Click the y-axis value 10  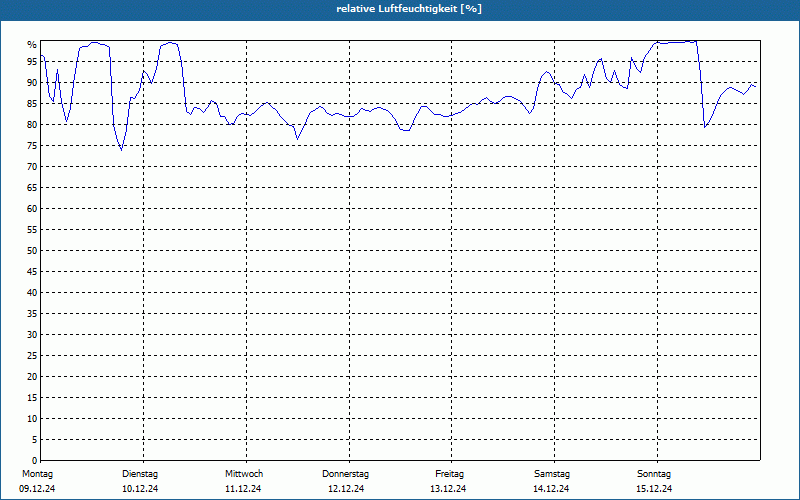coord(32,419)
